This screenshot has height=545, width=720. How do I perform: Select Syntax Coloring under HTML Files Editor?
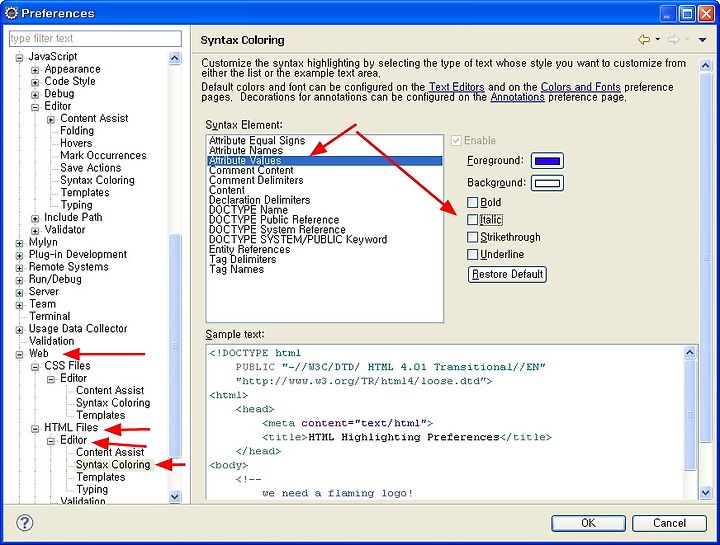pos(113,465)
